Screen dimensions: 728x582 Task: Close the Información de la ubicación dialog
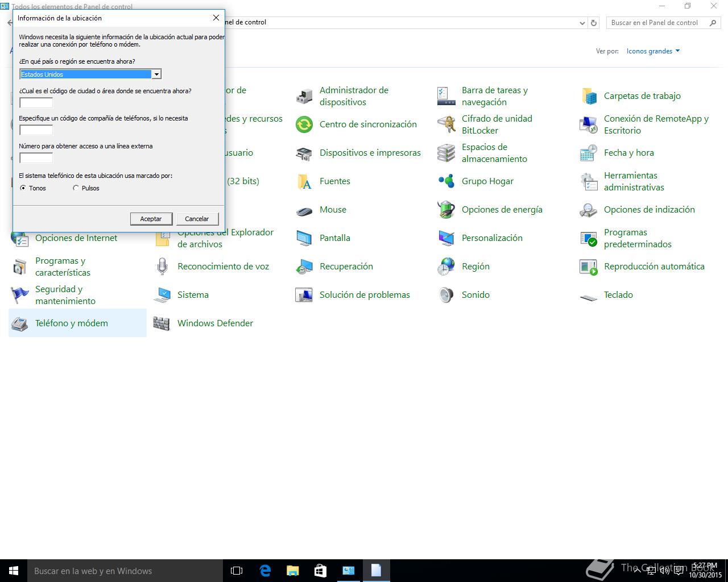216,18
